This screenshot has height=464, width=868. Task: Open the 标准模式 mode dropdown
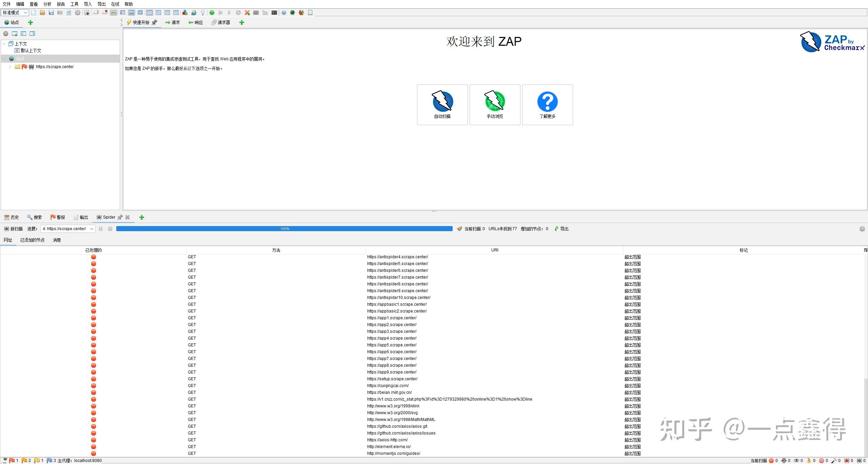pyautogui.click(x=15, y=13)
